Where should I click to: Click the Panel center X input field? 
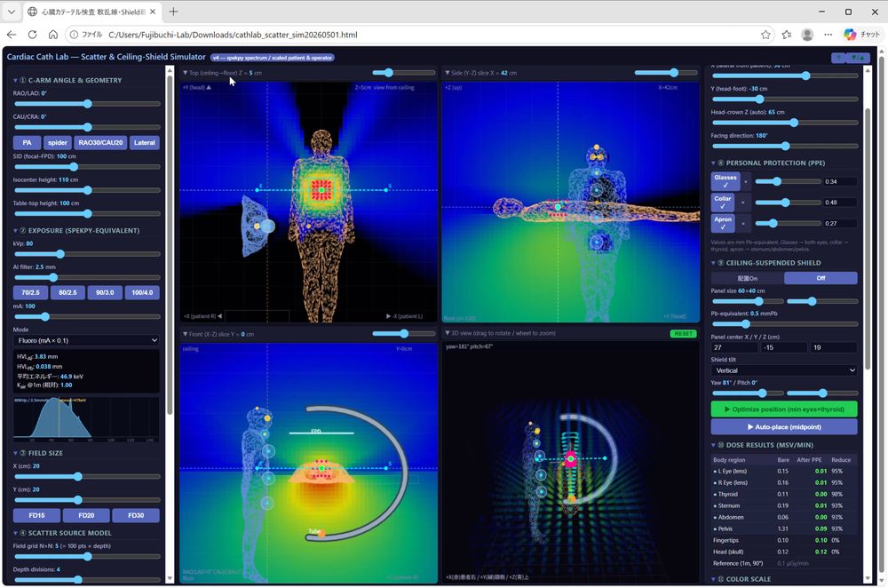click(x=734, y=348)
